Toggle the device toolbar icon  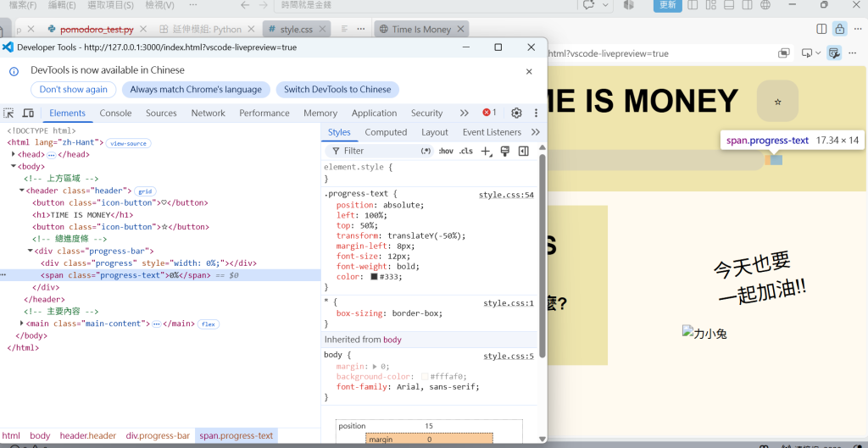tap(28, 113)
